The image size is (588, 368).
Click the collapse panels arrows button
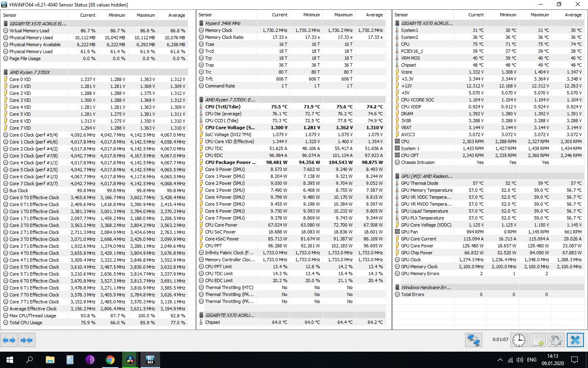(x=27, y=340)
